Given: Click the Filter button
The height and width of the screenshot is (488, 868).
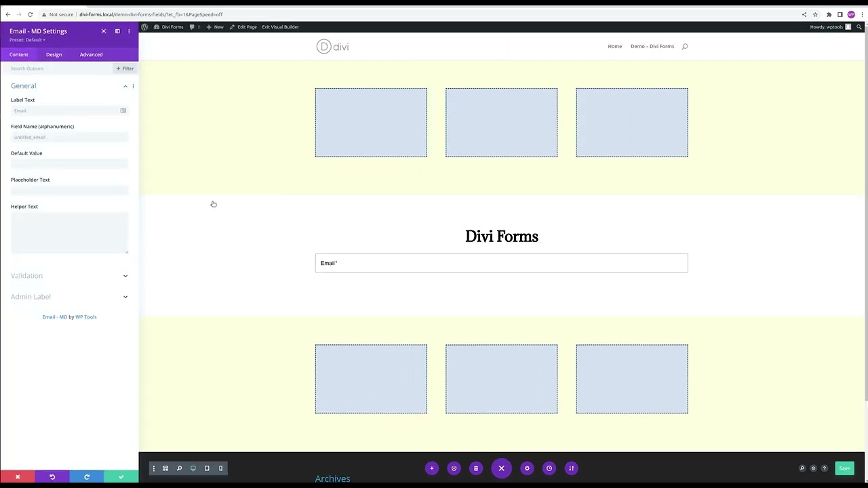Looking at the screenshot, I should pos(125,68).
